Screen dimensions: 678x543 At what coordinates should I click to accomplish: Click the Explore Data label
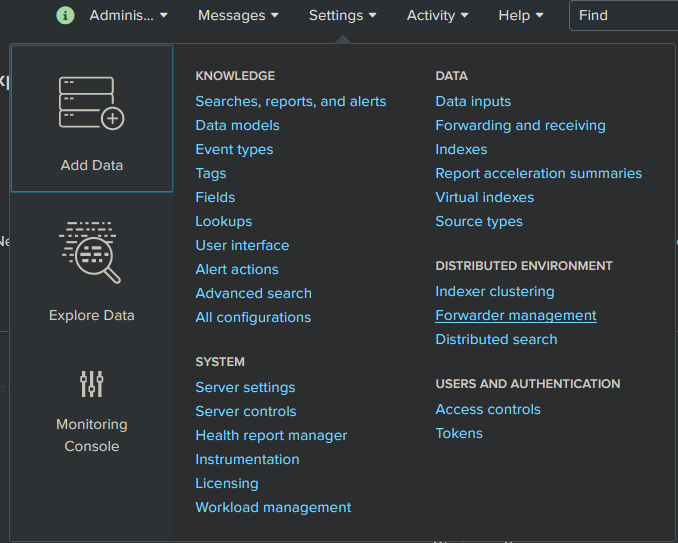92,315
